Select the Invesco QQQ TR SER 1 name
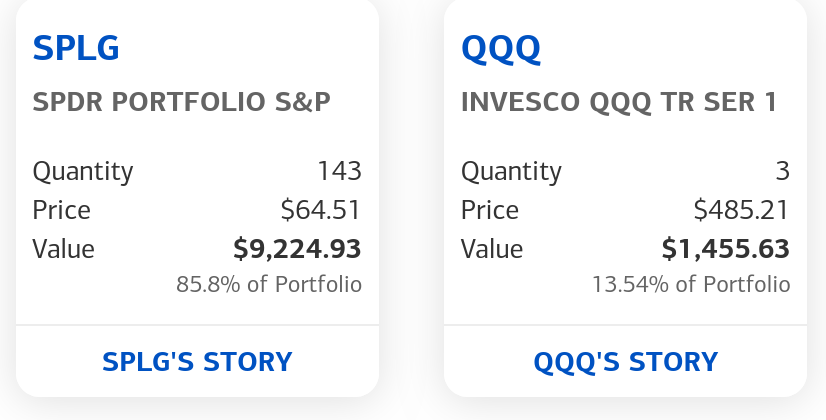The image size is (826, 420). (619, 102)
